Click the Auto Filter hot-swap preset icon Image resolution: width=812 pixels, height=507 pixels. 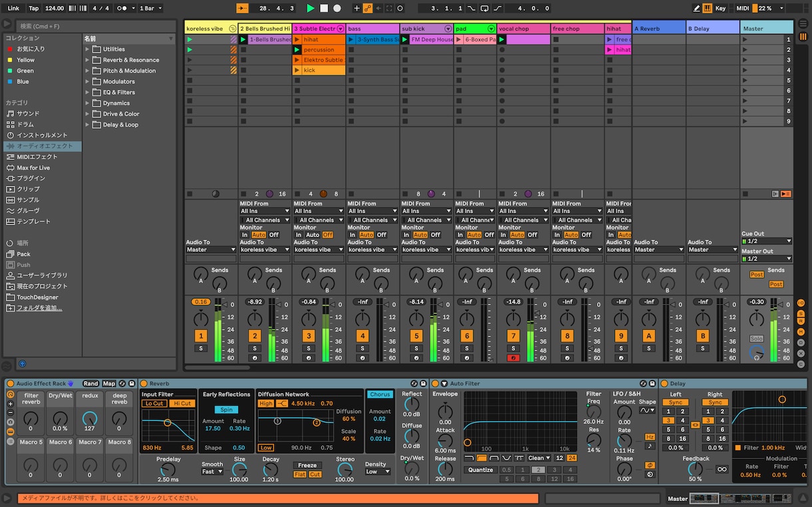pyautogui.click(x=644, y=384)
